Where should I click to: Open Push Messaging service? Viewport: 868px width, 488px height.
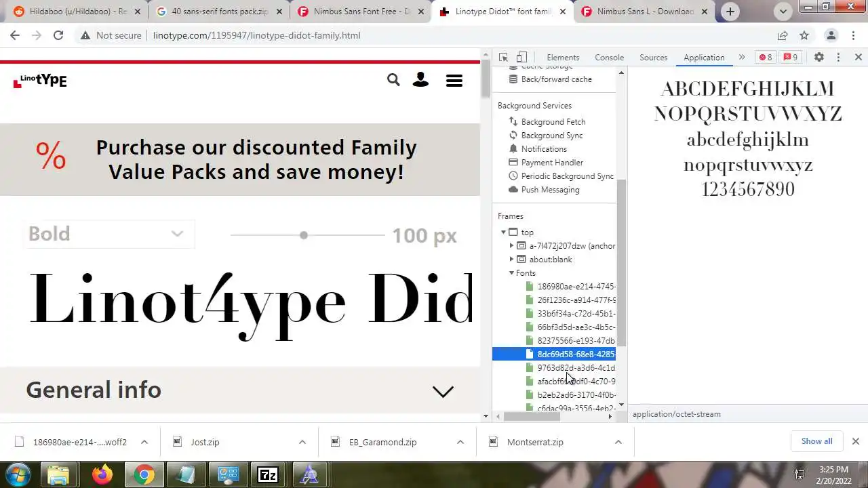tap(550, 190)
